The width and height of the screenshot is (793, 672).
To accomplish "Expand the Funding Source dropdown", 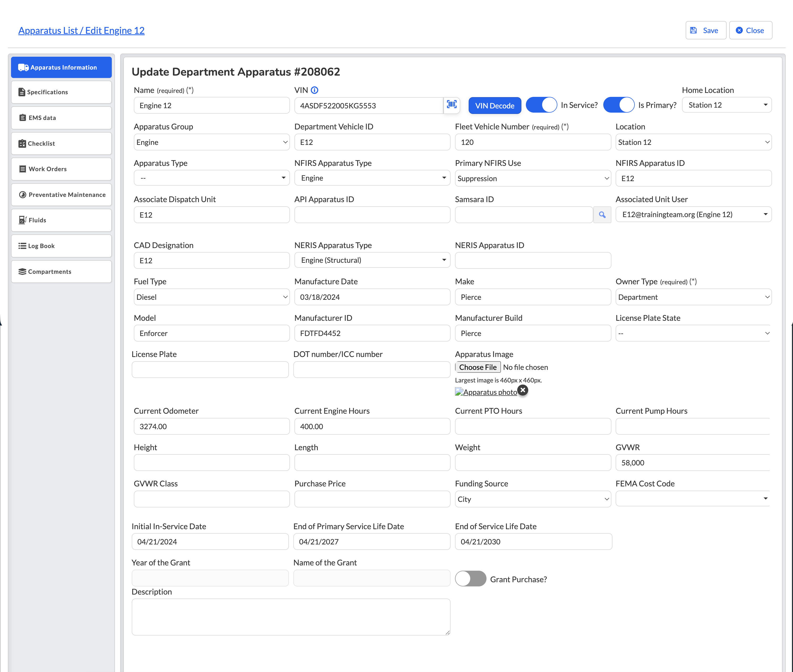I will (x=533, y=499).
